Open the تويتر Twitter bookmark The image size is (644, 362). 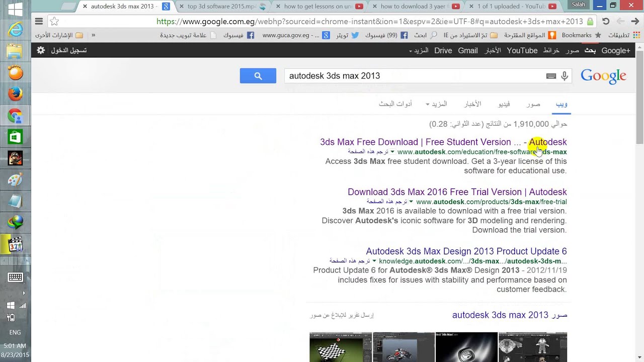[348, 35]
